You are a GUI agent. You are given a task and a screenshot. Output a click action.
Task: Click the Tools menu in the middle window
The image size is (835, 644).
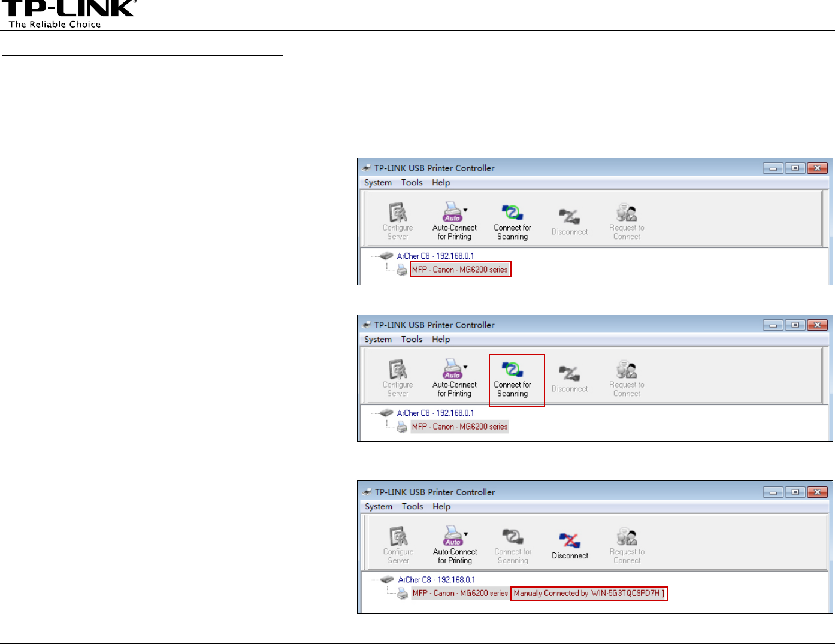tap(412, 340)
